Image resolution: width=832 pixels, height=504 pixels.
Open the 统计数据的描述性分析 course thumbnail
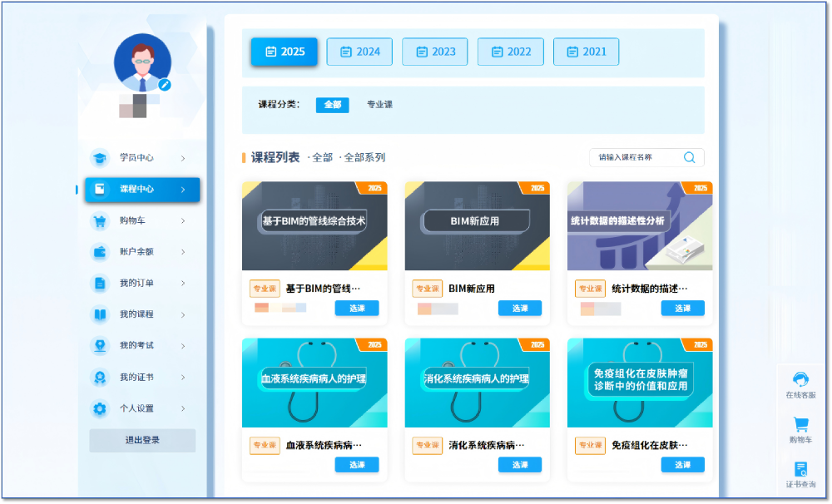tap(640, 225)
